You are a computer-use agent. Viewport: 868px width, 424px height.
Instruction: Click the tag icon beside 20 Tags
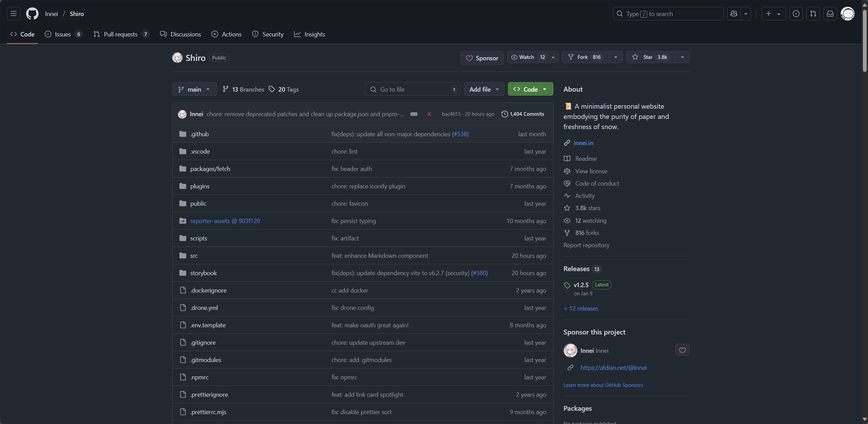tap(272, 89)
